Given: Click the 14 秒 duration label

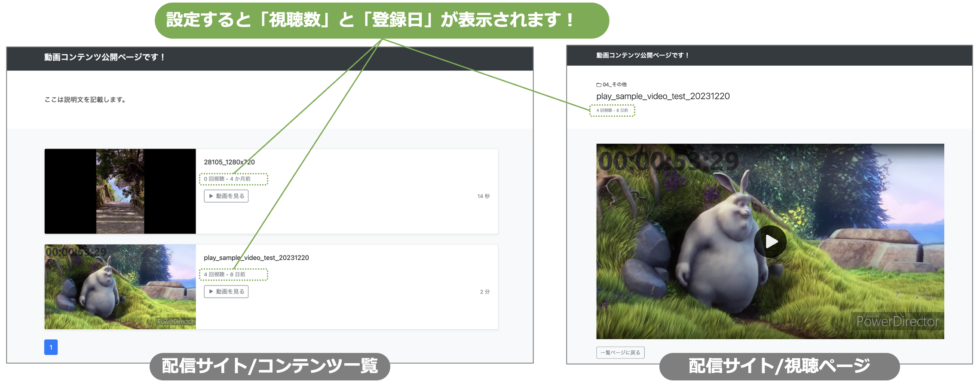Looking at the screenshot, I should (483, 196).
